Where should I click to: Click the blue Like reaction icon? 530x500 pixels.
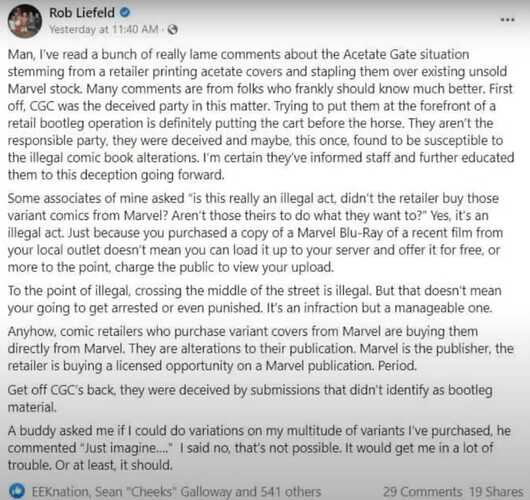(x=17, y=491)
